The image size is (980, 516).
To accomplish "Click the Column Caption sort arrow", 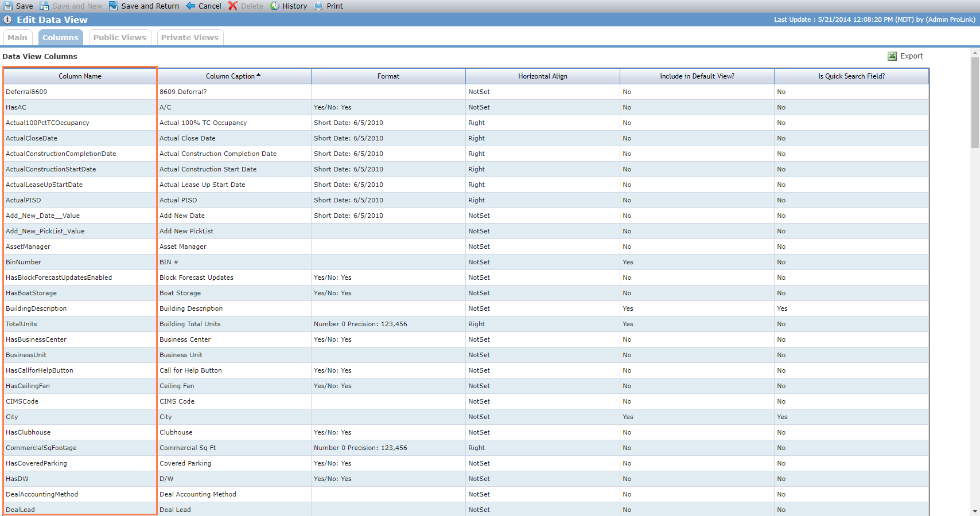I will click(259, 75).
